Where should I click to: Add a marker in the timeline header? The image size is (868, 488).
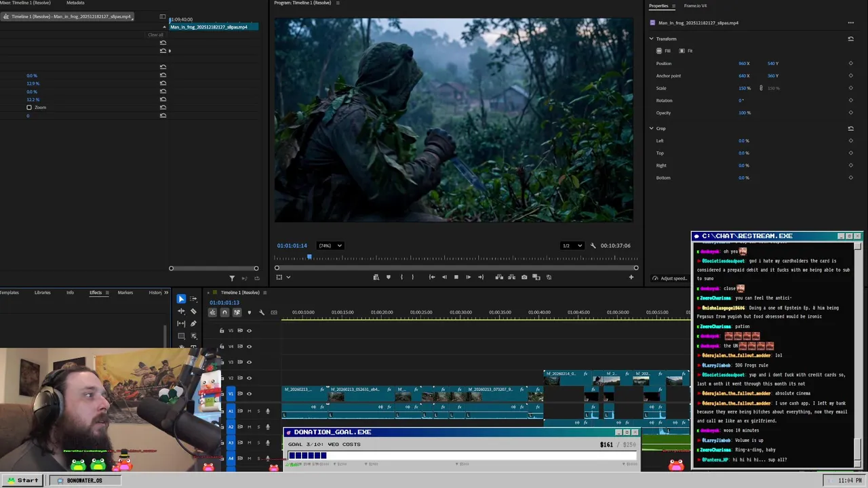click(x=249, y=312)
